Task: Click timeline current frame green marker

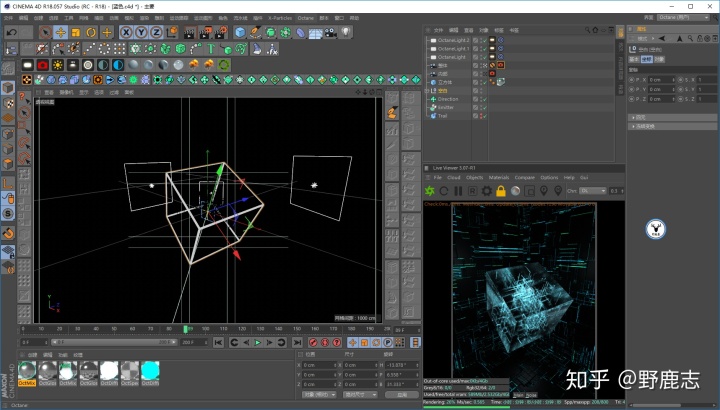Action: (186, 329)
